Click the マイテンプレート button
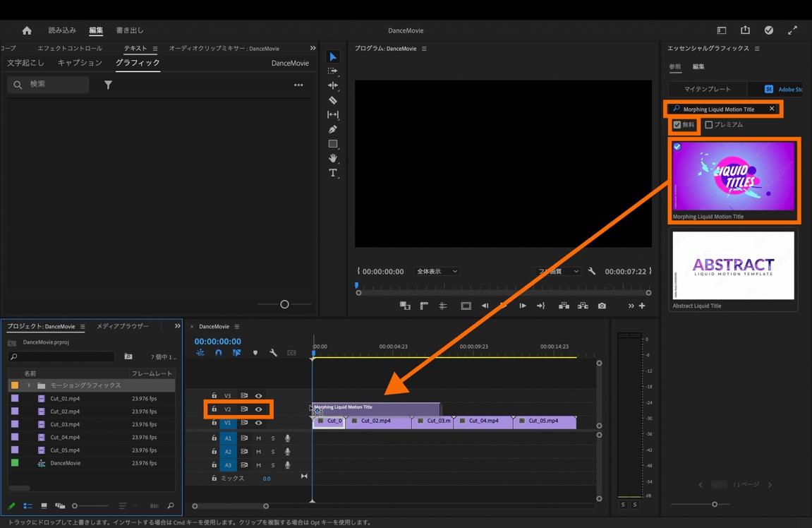 (708, 89)
